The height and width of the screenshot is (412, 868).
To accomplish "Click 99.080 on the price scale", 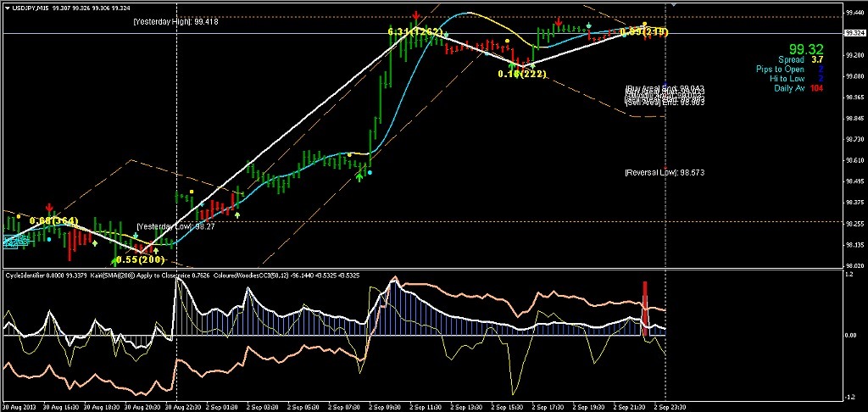I will (854, 75).
